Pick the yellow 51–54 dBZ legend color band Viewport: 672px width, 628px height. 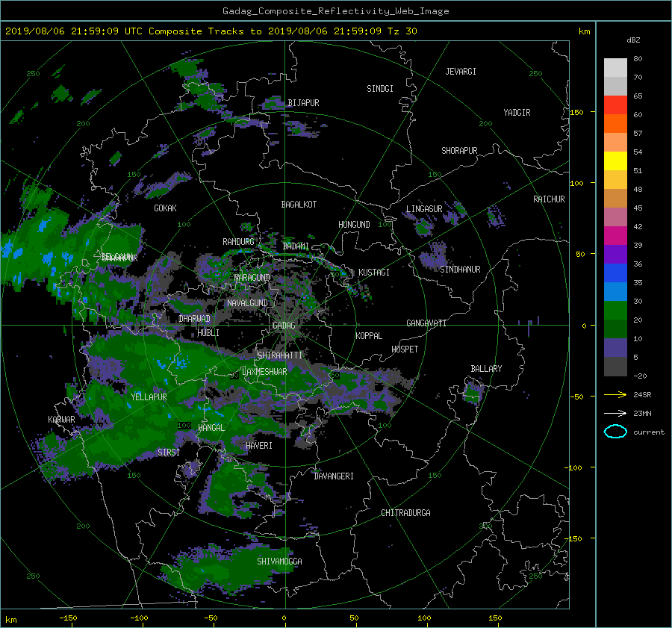tap(615, 161)
